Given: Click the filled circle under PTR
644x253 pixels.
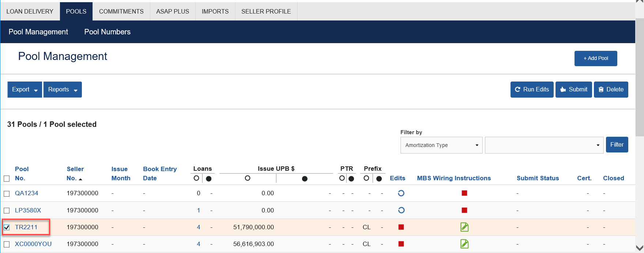Looking at the screenshot, I should 351,179.
